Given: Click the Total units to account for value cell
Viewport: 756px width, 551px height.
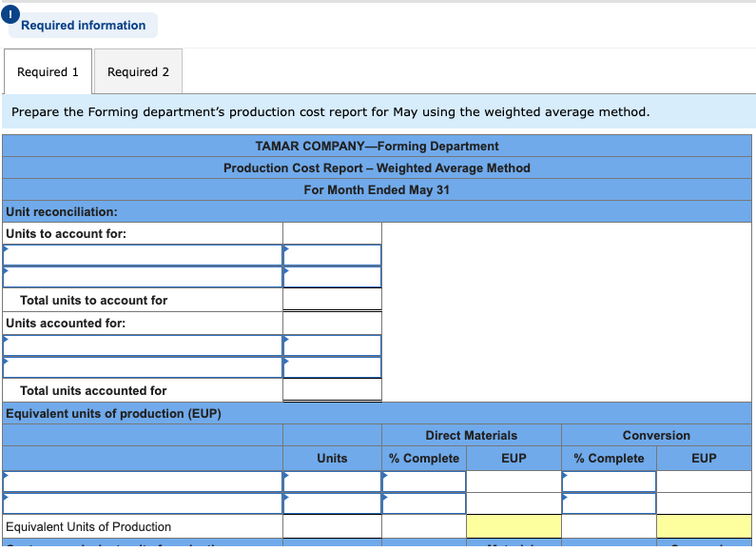Looking at the screenshot, I should point(332,300).
